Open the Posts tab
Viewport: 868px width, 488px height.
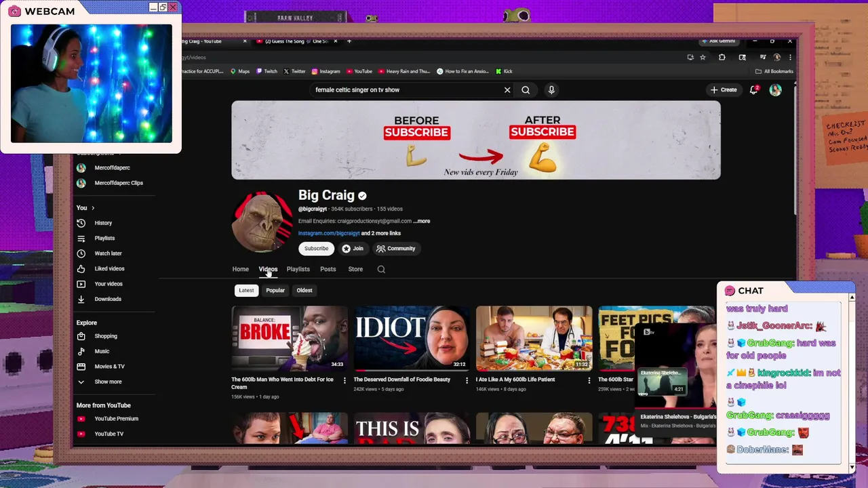[x=328, y=269]
